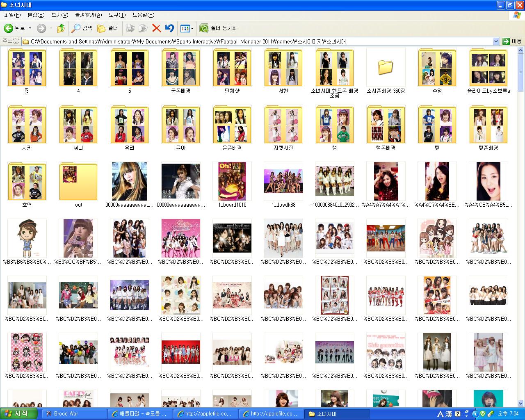525x420 pixels.
Task: Click the blue Undo arrow icon
Action: (x=169, y=28)
